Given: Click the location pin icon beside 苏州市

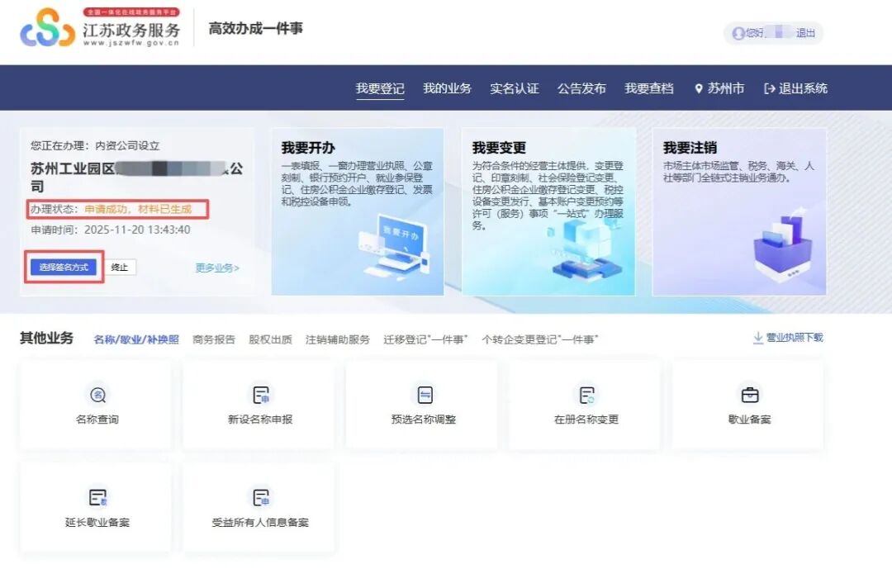Looking at the screenshot, I should pyautogui.click(x=699, y=88).
